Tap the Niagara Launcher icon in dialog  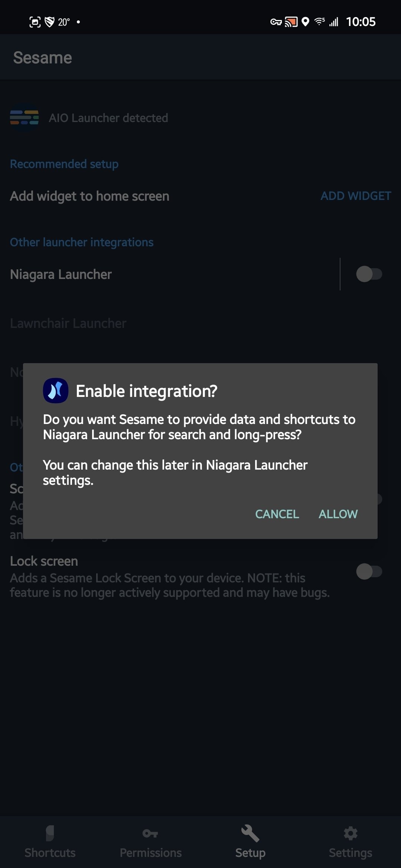pyautogui.click(x=56, y=391)
